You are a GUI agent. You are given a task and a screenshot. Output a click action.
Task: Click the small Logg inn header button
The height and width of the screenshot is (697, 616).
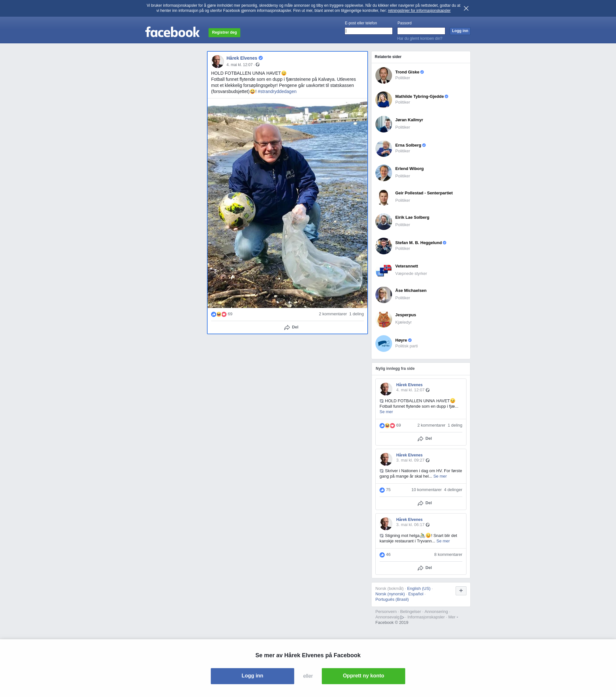pos(460,31)
